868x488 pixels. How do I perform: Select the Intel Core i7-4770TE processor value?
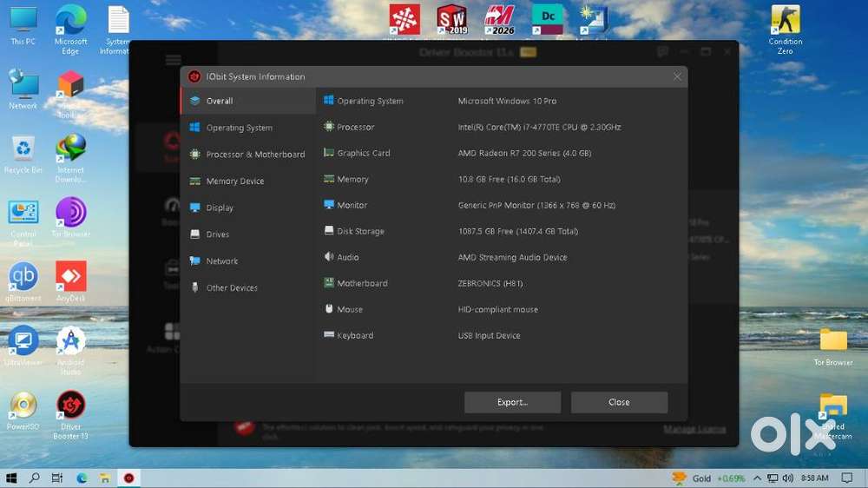click(x=539, y=127)
